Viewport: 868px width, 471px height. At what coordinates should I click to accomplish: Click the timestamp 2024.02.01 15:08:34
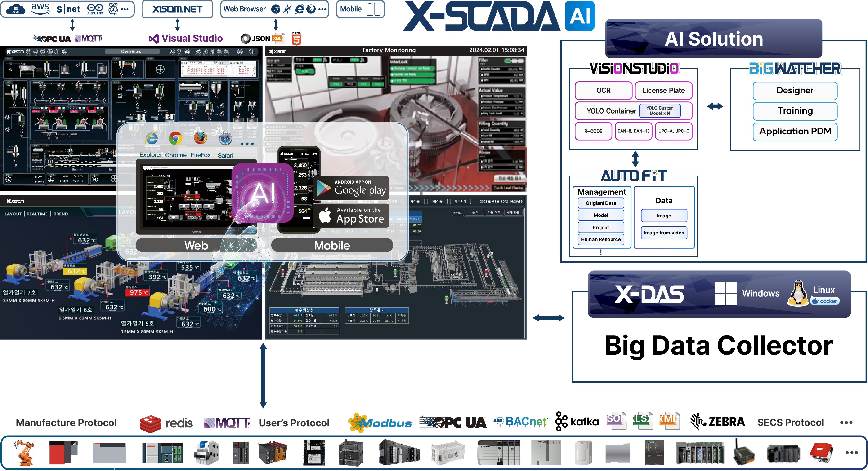[497, 50]
